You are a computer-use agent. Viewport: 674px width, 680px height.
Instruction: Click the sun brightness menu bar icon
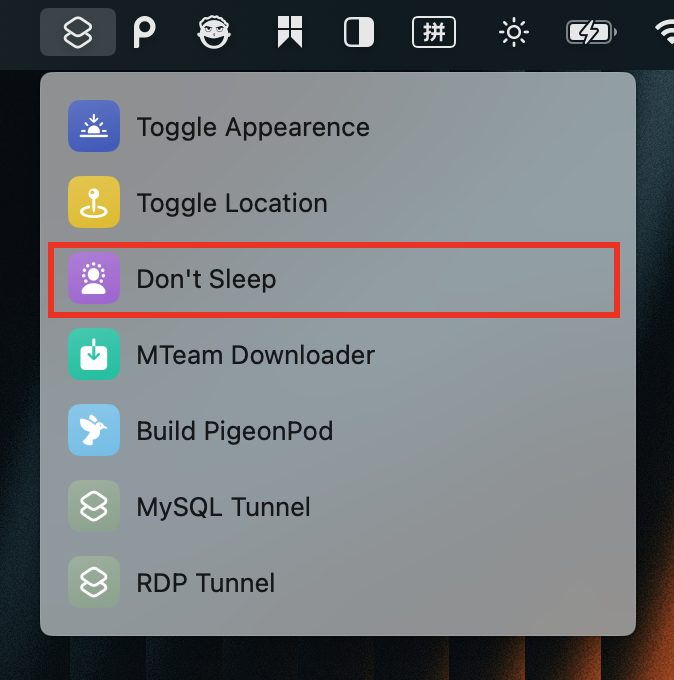point(514,32)
